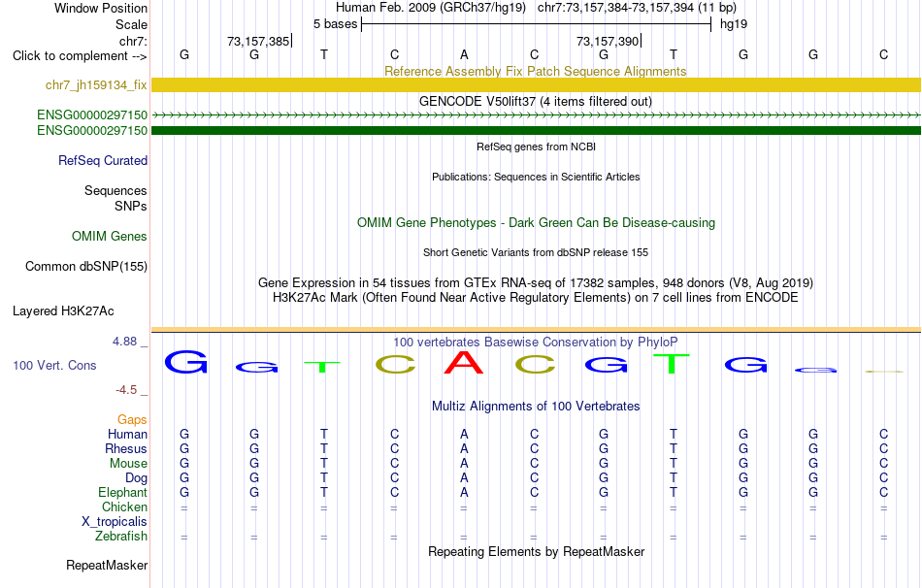Click the -4.5 PhyloP lower scale value
922x588 pixels.
pyautogui.click(x=126, y=390)
